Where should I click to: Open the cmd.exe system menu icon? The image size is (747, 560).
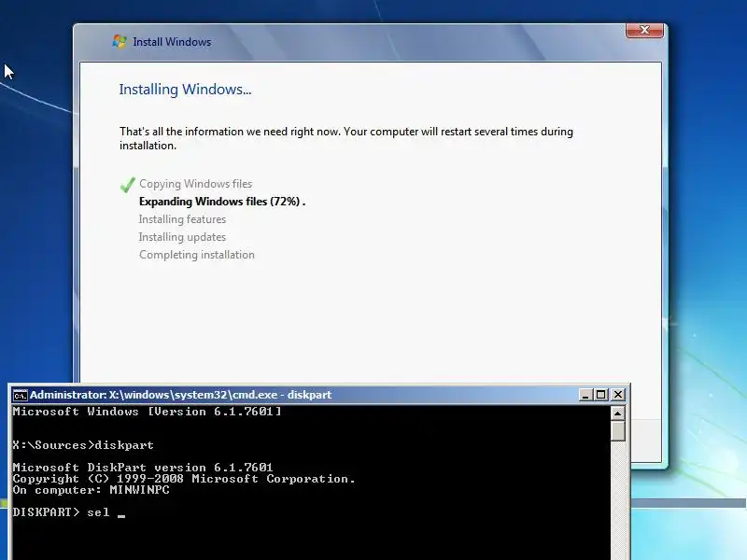[x=20, y=395]
